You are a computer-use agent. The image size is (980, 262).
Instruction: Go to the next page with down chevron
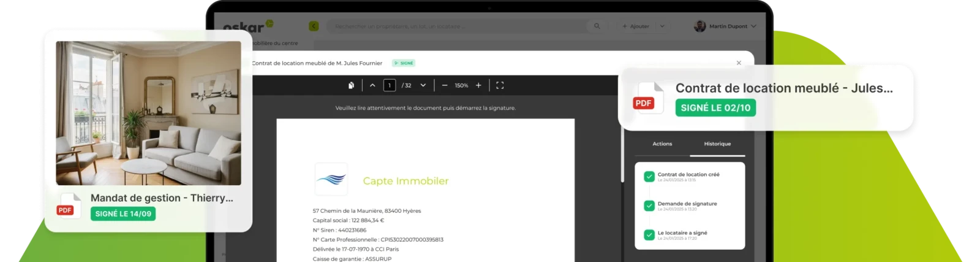coord(423,85)
